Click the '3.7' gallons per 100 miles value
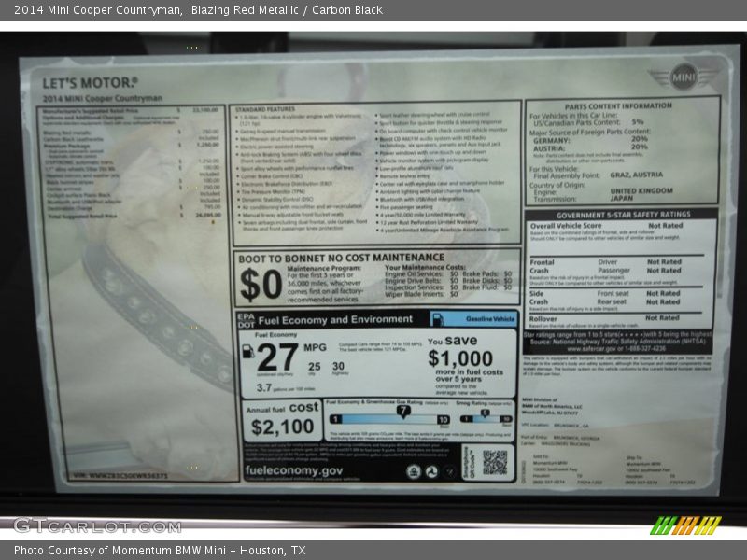The height and width of the screenshot is (560, 747). pyautogui.click(x=264, y=387)
